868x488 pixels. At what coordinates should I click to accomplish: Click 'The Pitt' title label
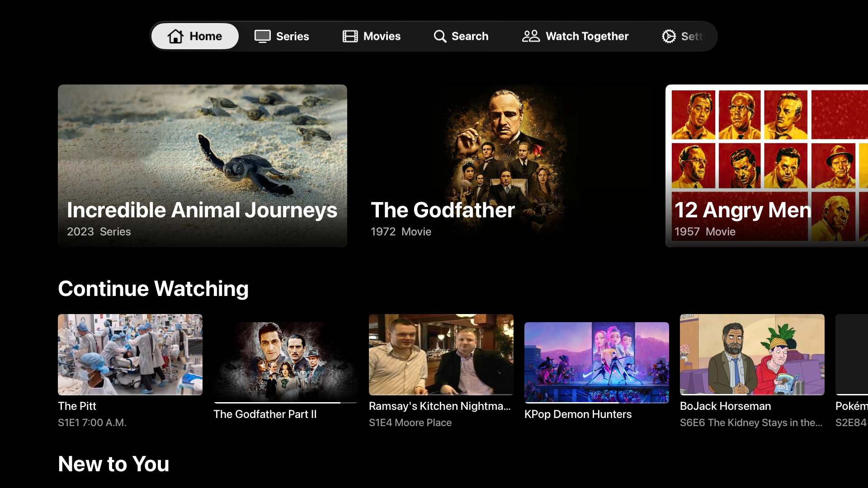(77, 406)
